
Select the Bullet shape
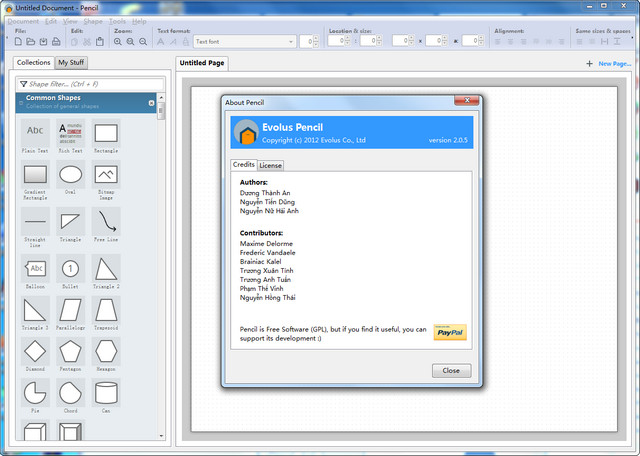tap(71, 272)
